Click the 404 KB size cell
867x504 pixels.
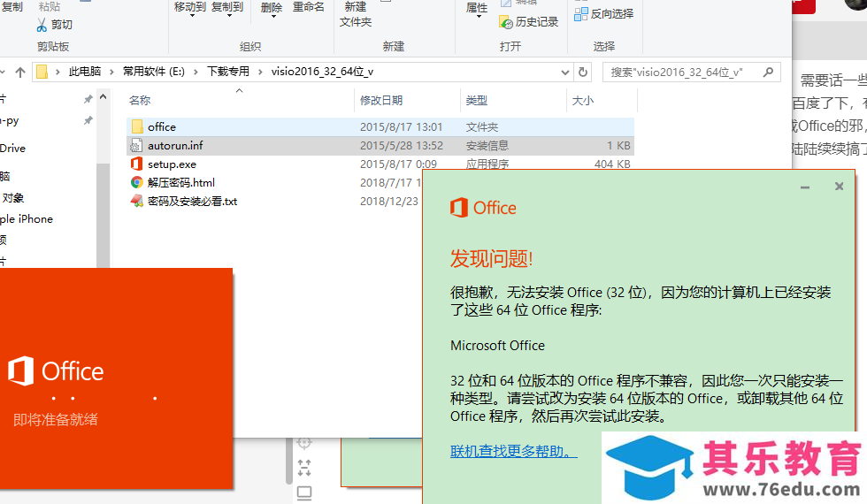tap(612, 164)
